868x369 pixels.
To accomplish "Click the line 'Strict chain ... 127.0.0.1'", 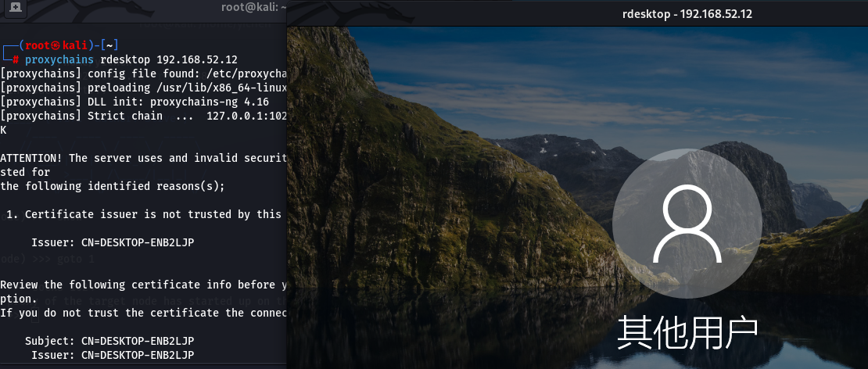I will point(143,116).
